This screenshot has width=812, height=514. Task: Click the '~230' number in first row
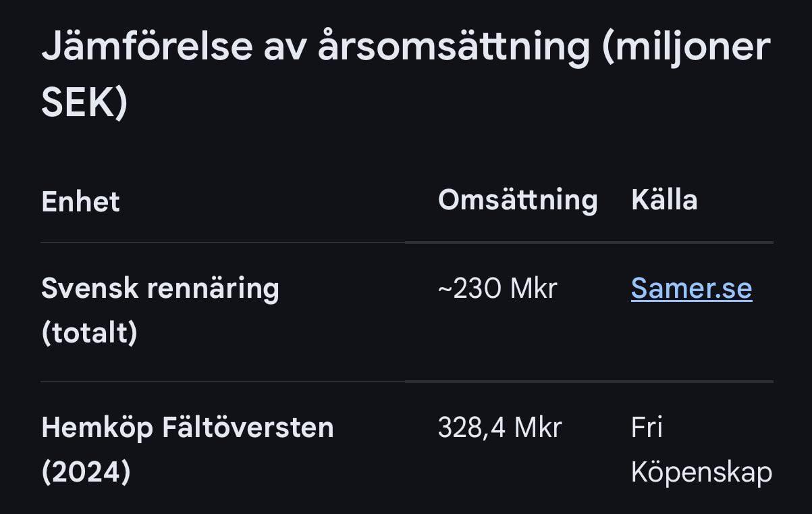tap(469, 289)
